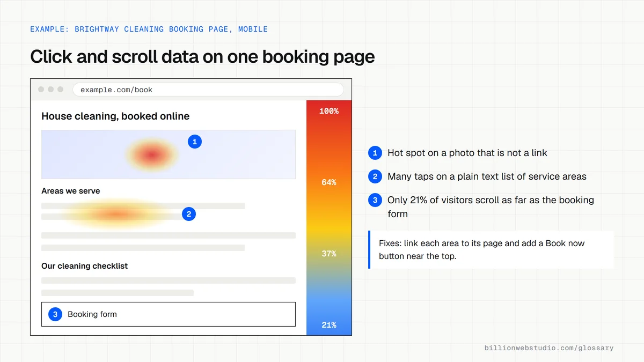Click the 21% label on the scroll map
This screenshot has width=644, height=362.
point(329,325)
